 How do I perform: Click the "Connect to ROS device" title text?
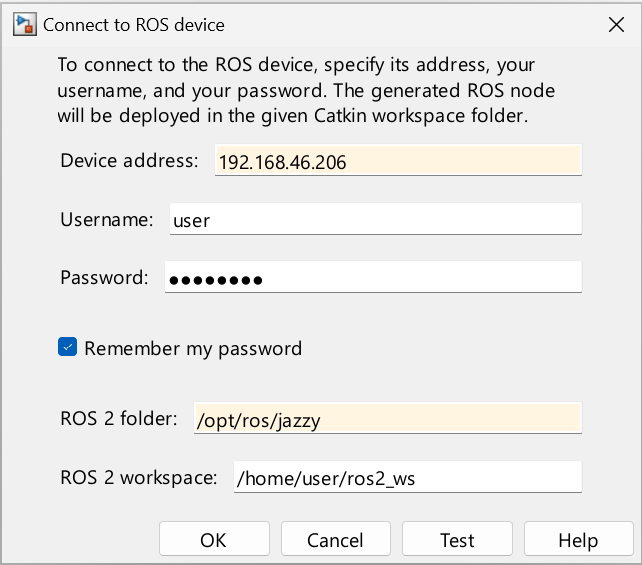pyautogui.click(x=134, y=25)
